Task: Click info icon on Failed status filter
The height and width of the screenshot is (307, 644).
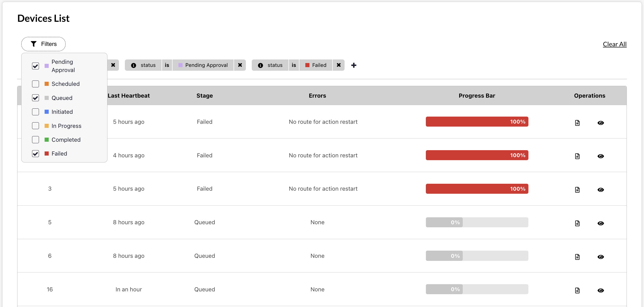Action: click(260, 65)
